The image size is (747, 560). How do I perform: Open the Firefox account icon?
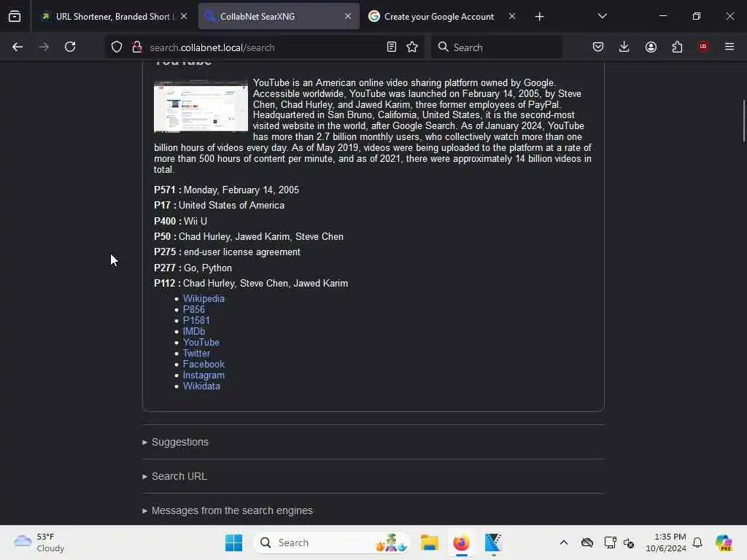coord(651,47)
